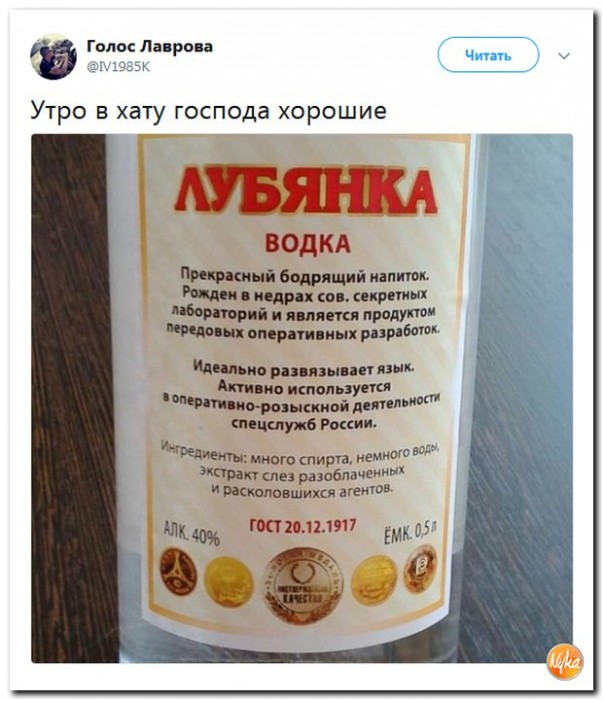This screenshot has height=701, width=604.
Task: Click the gold medal right of center
Action: click(374, 579)
